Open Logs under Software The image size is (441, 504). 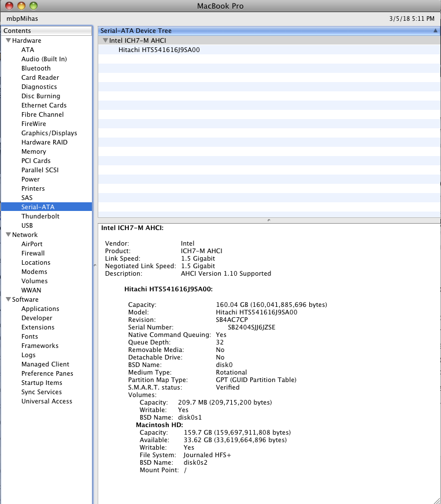pos(28,355)
